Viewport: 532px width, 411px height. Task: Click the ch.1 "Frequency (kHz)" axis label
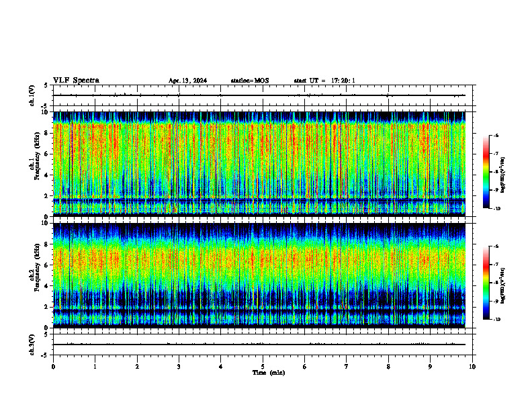[37, 155]
